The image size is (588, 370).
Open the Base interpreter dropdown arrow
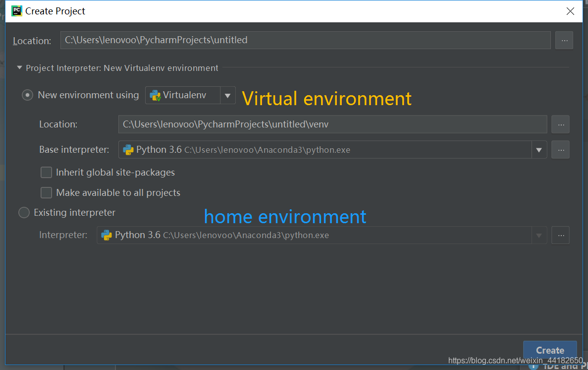coord(539,150)
